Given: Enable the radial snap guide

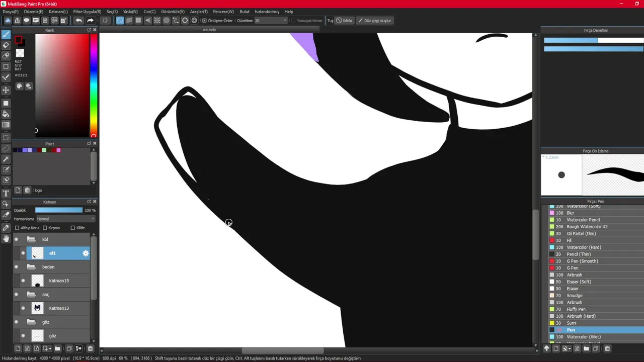Looking at the screenshot, I should 157,21.
